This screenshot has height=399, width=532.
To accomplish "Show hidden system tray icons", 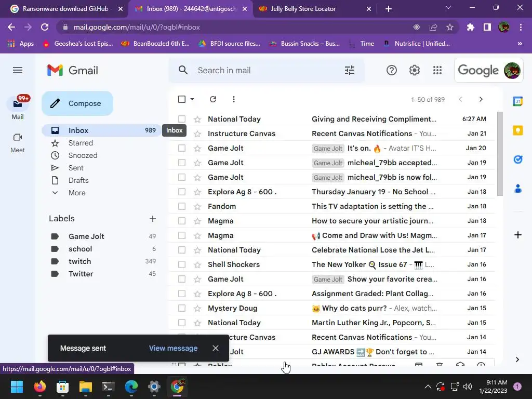I will pyautogui.click(x=428, y=387).
